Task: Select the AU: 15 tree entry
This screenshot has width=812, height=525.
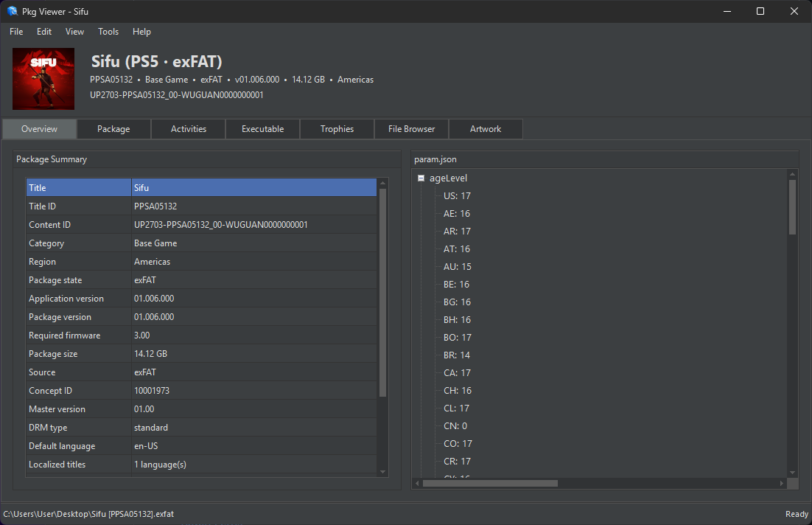Action: click(x=458, y=266)
